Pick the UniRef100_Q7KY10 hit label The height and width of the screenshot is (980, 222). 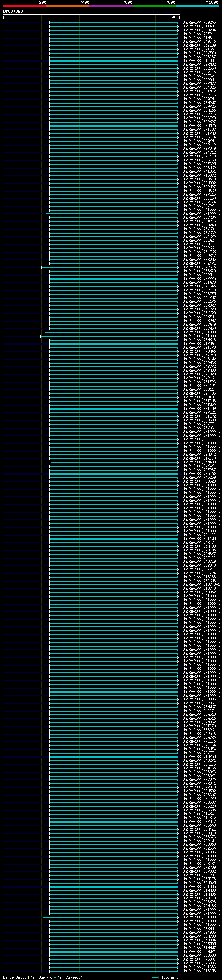pyautogui.click(x=199, y=156)
